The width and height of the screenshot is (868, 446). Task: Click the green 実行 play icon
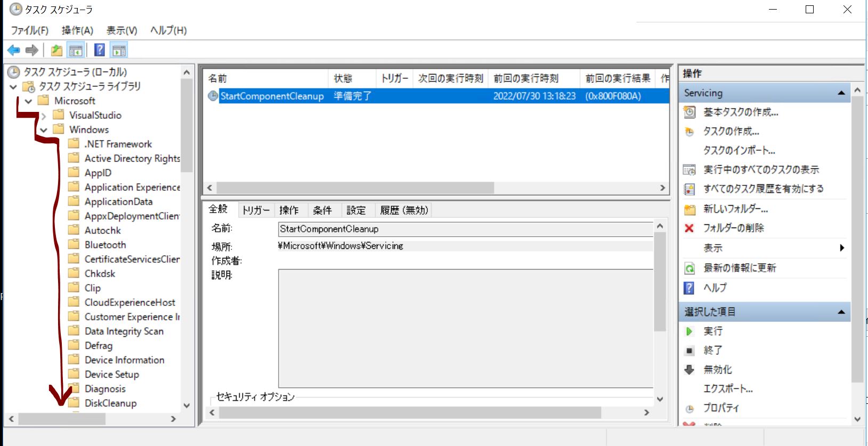[x=689, y=331]
